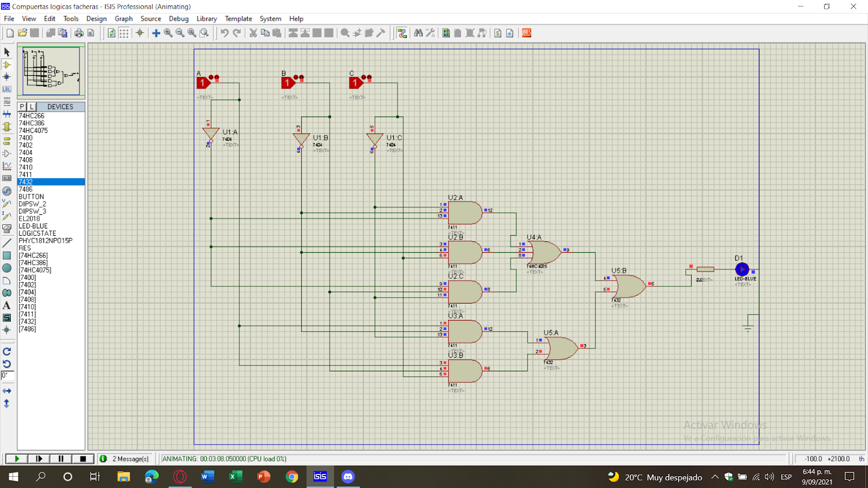Open the File menu
This screenshot has height=488, width=868.
[x=9, y=18]
